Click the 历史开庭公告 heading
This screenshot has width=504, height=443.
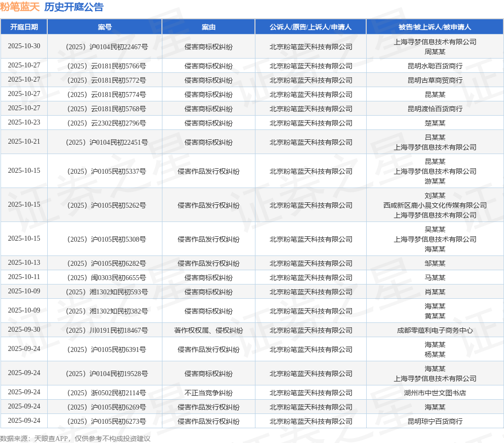74,7
